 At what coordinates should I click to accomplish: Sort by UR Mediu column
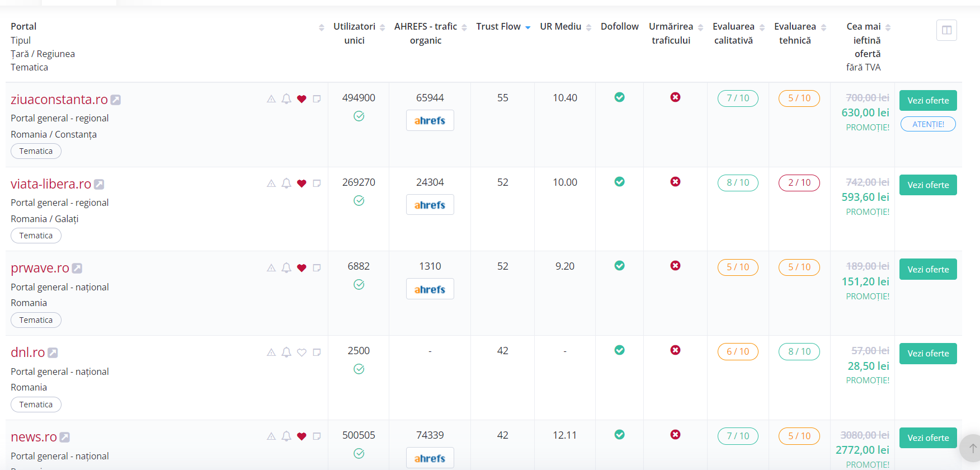pyautogui.click(x=588, y=27)
